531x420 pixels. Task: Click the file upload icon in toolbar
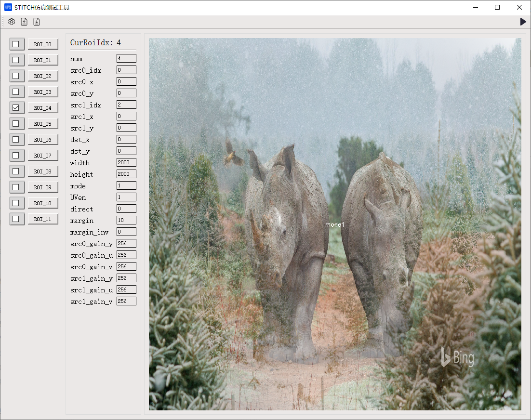(x=24, y=22)
